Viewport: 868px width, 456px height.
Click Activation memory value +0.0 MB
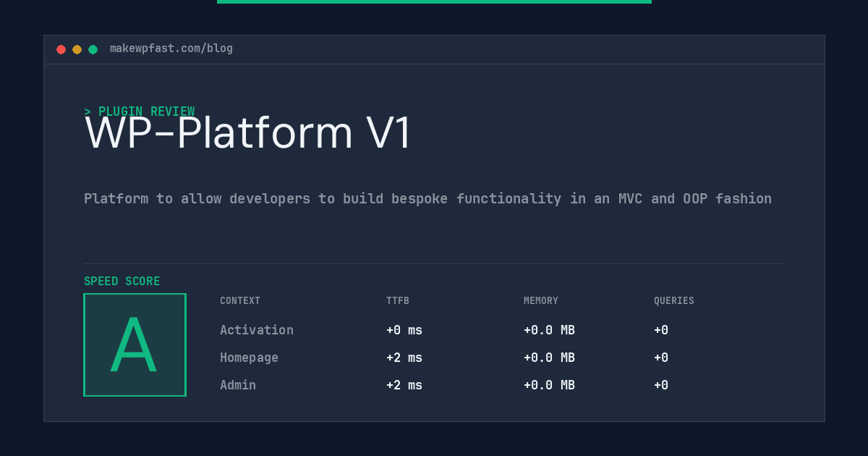550,330
